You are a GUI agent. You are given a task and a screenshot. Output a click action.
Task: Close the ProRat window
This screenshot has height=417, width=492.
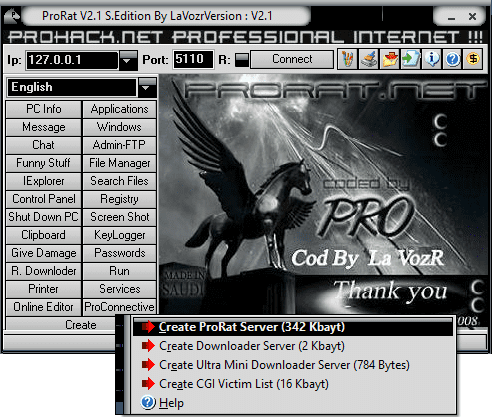coord(472,16)
